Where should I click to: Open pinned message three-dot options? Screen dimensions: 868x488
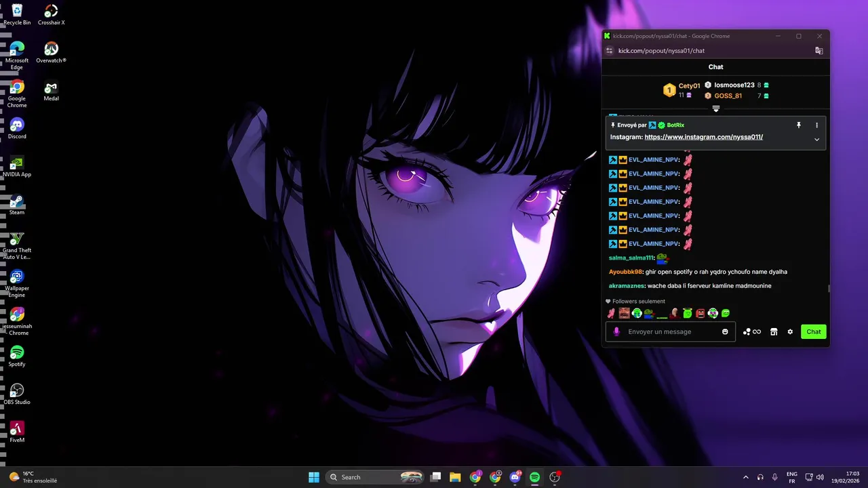pyautogui.click(x=816, y=125)
